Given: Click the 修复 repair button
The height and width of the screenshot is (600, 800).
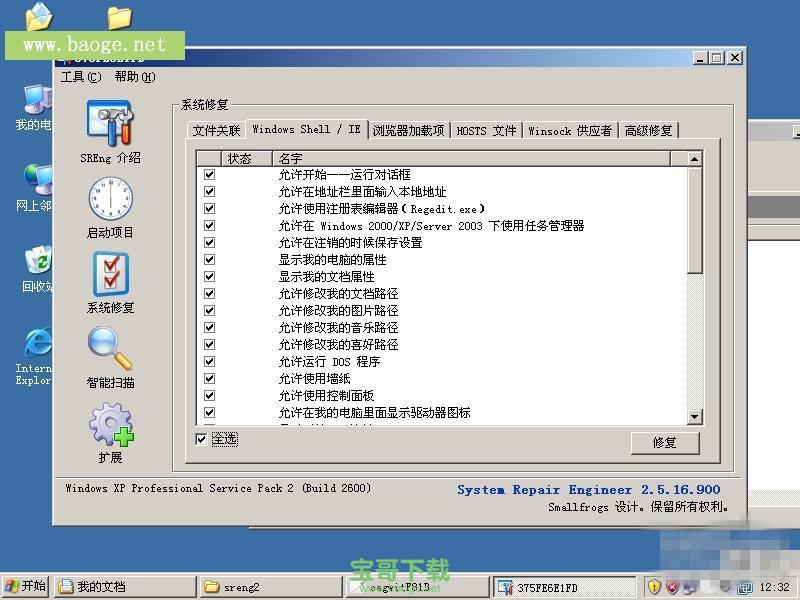Looking at the screenshot, I should pyautogui.click(x=665, y=443).
